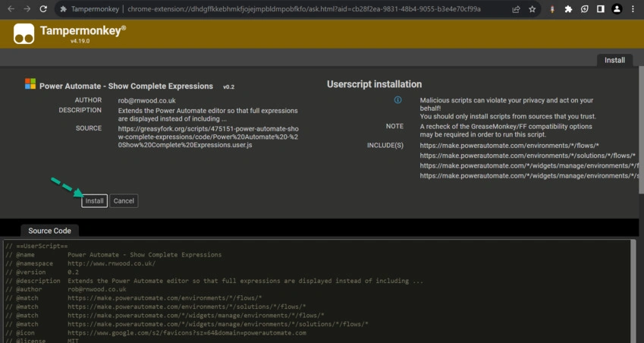
Task: Click the blue info icon
Action: [x=397, y=100]
